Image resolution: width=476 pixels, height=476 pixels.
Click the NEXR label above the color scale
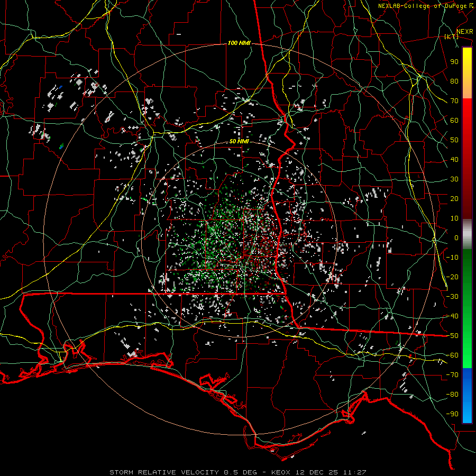[x=464, y=32]
